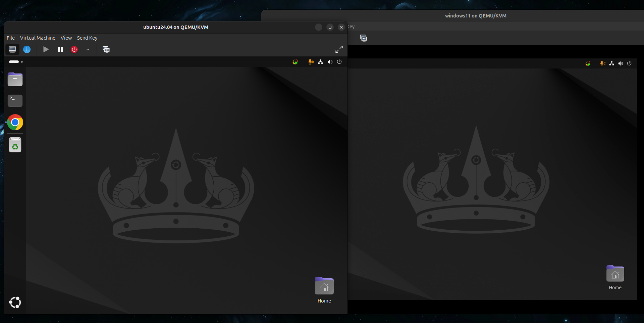Mute the speaker in the windows11 guest top bar
The image size is (644, 323).
click(620, 63)
